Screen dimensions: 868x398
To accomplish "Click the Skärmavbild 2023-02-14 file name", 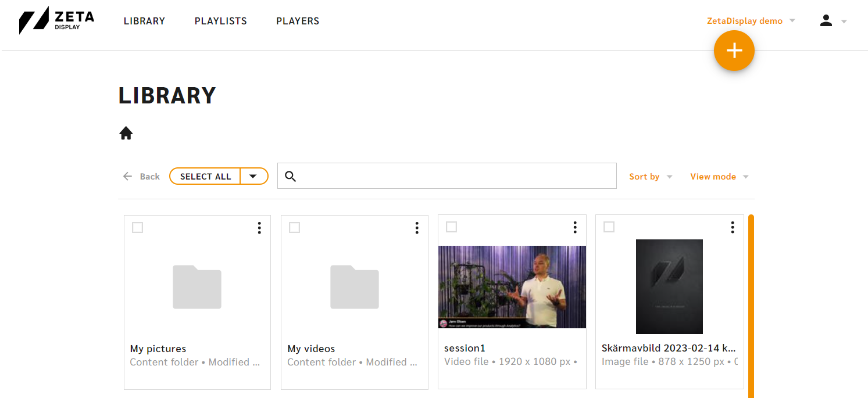I will (x=669, y=348).
